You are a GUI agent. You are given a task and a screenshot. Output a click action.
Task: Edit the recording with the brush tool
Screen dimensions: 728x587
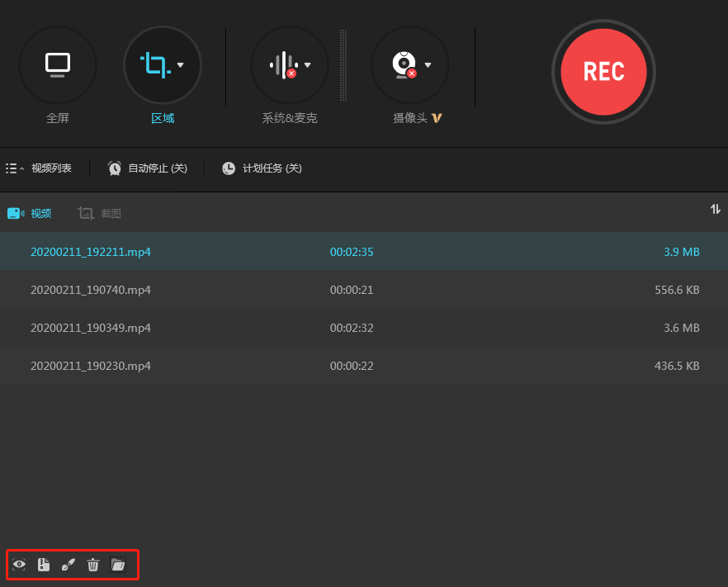[69, 565]
